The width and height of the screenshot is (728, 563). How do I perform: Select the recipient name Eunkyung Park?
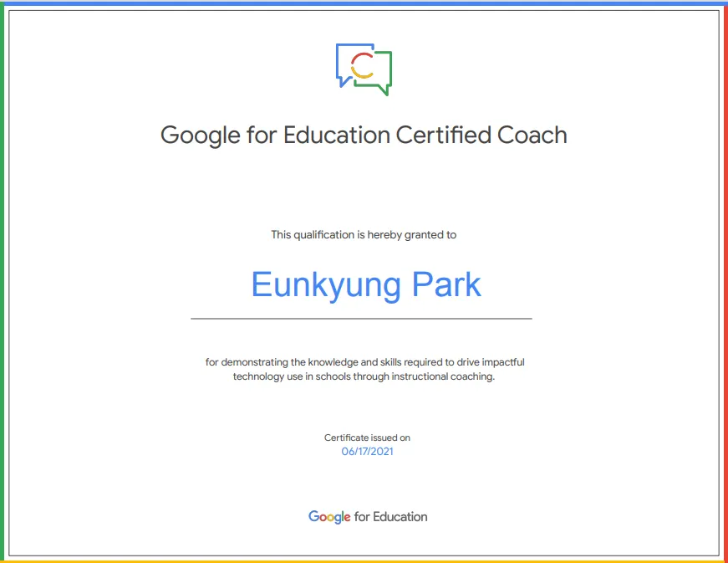tap(366, 285)
